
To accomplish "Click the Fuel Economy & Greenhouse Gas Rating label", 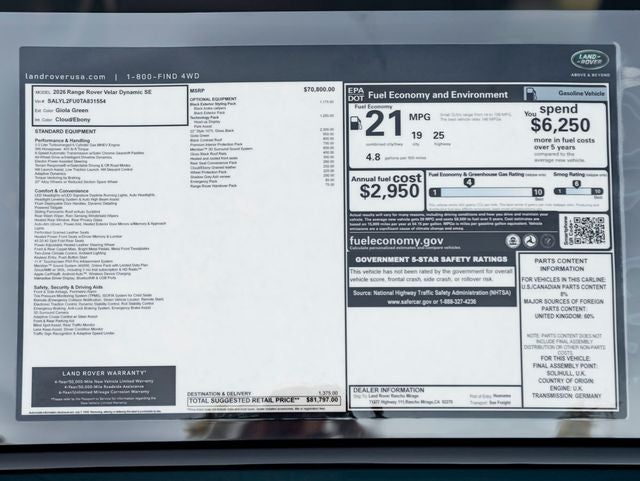I will click(476, 174).
